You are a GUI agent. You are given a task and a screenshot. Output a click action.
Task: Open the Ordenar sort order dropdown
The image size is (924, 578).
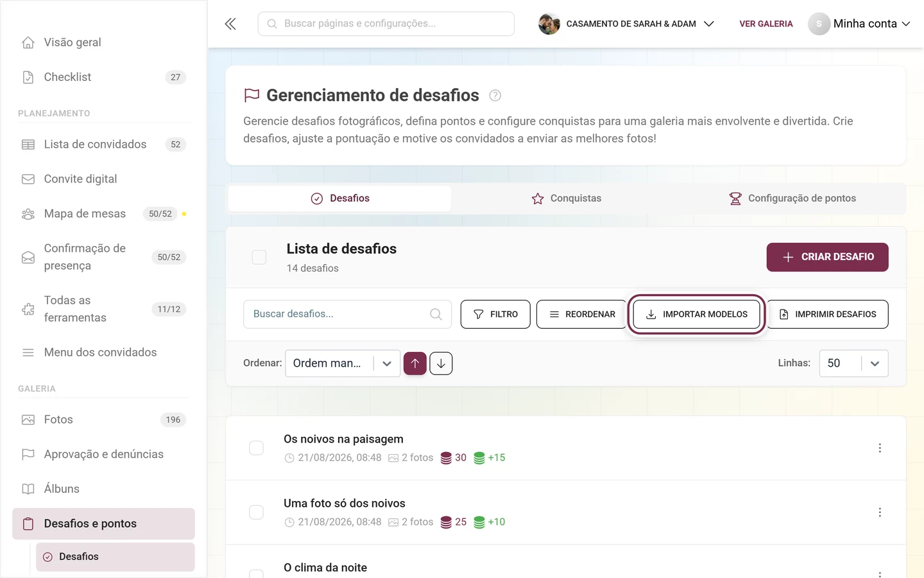pos(343,363)
